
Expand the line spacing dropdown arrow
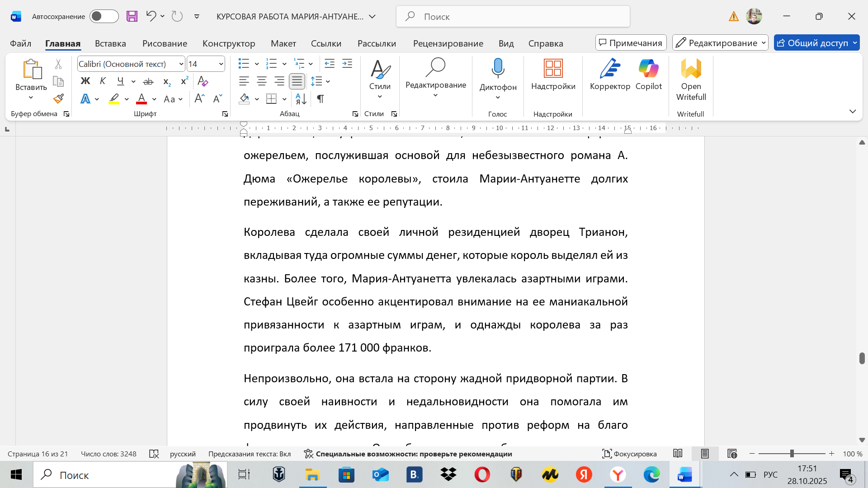click(x=328, y=81)
